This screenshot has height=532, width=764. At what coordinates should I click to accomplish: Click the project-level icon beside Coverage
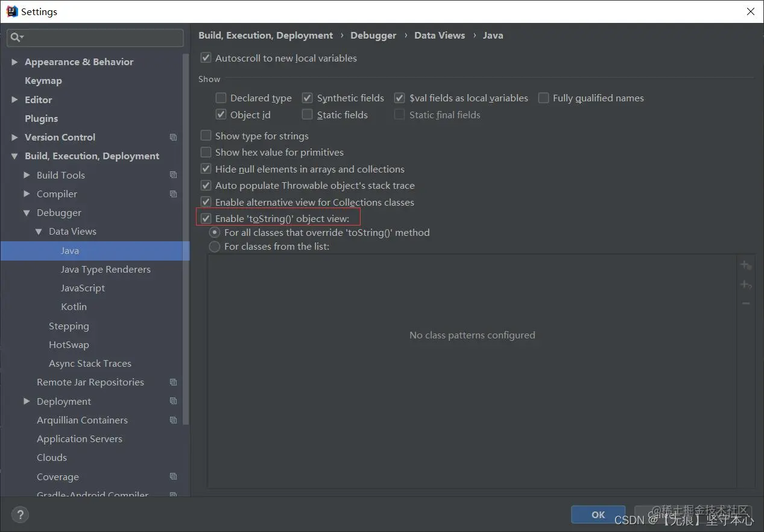[x=174, y=477]
